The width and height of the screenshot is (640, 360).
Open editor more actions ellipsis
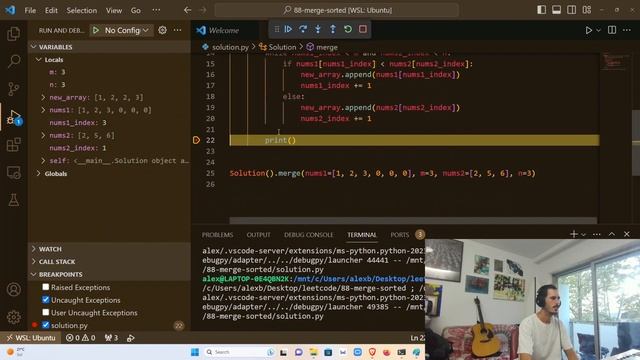(627, 30)
